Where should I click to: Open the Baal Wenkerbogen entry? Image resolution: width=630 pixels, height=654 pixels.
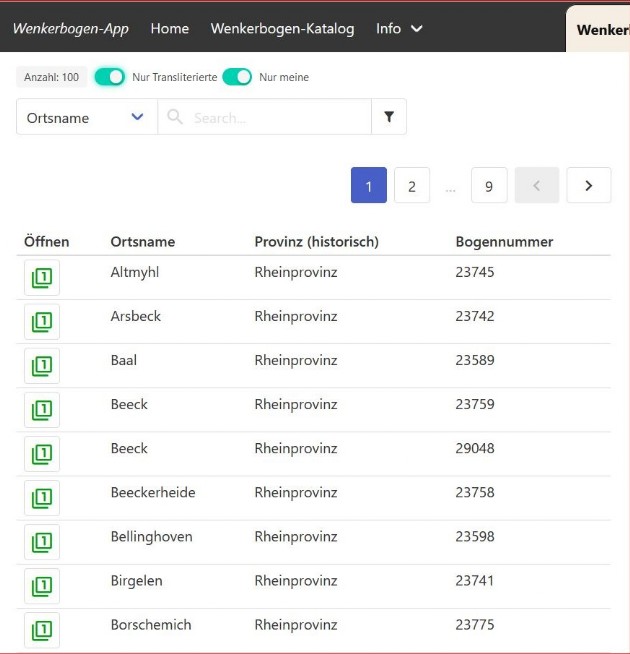[42, 366]
